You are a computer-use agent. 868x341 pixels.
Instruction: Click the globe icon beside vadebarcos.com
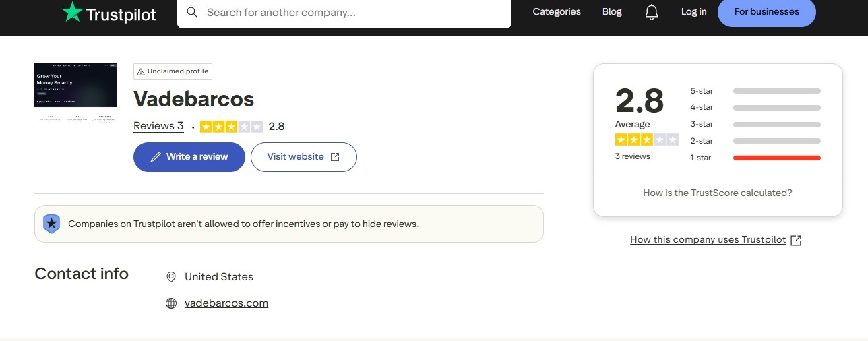pos(171,303)
